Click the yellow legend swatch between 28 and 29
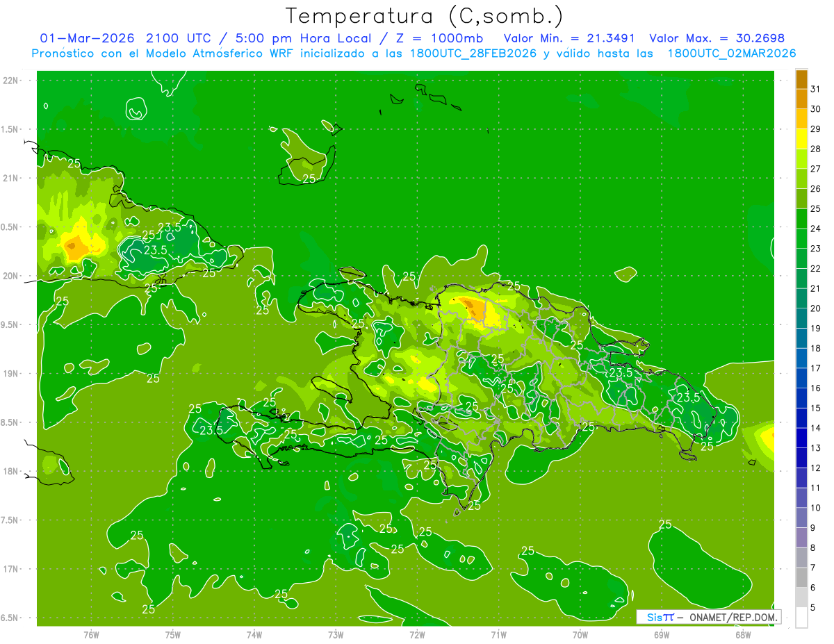Viewport: 834px width, 644px height. pos(801,139)
